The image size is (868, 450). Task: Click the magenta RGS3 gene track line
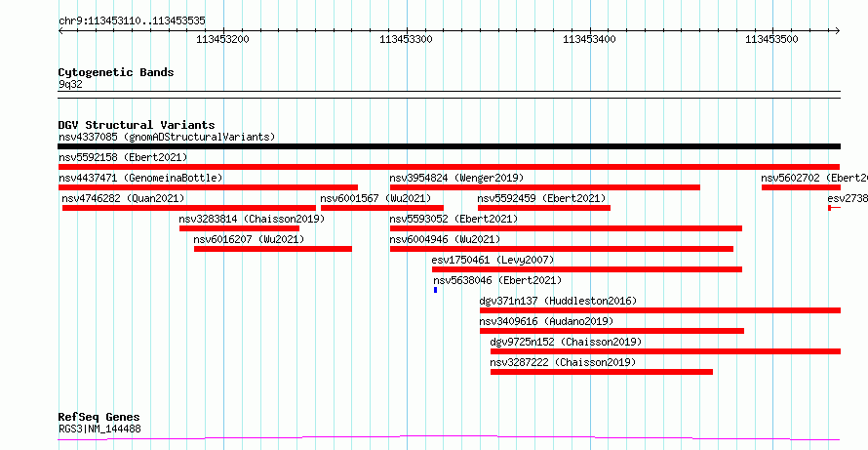click(x=449, y=438)
